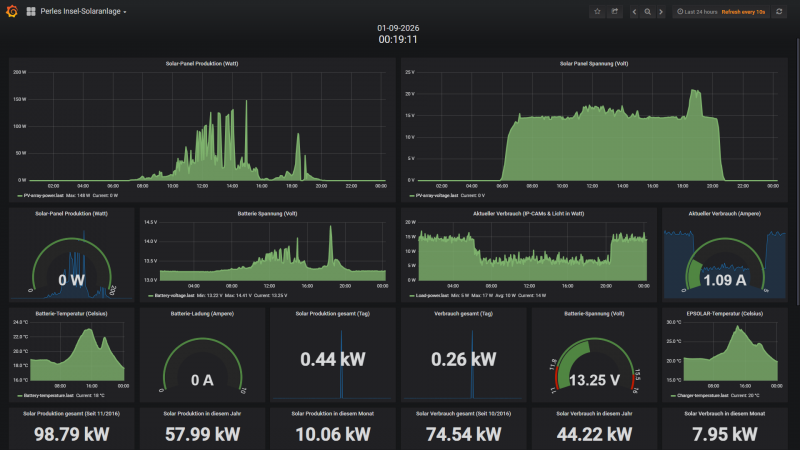
Task: Click the Refresh every 10s setting
Action: coord(743,12)
